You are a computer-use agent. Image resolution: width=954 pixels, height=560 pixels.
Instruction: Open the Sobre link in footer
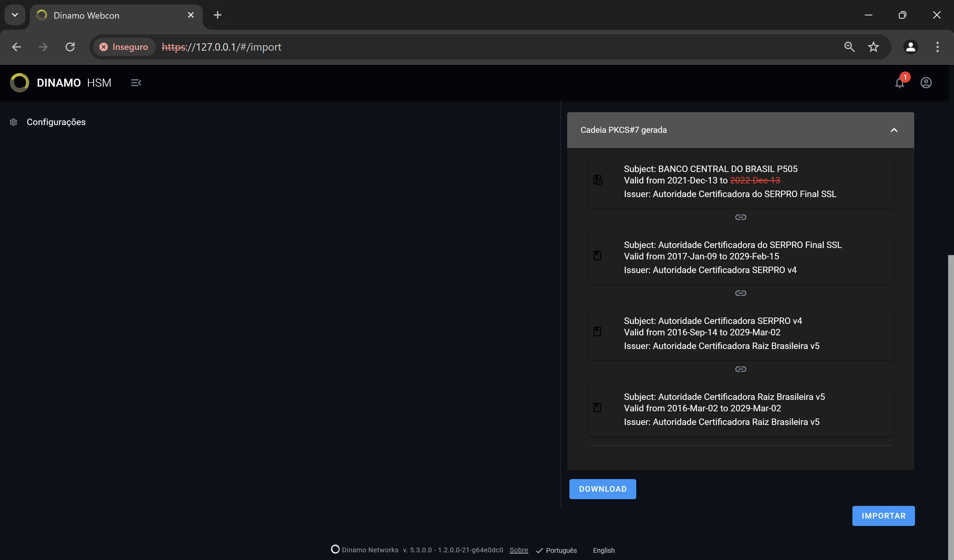click(x=519, y=550)
